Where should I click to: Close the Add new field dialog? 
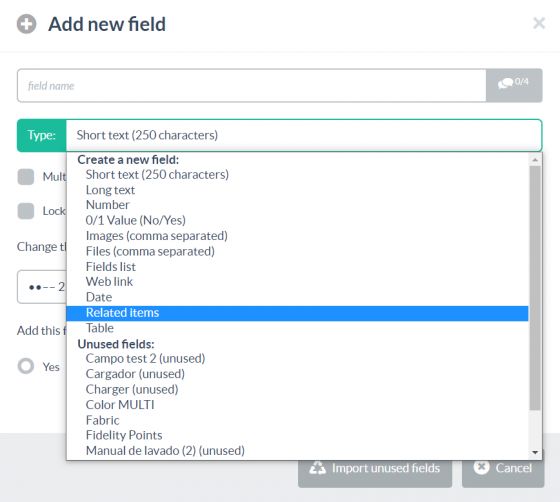[x=539, y=23]
